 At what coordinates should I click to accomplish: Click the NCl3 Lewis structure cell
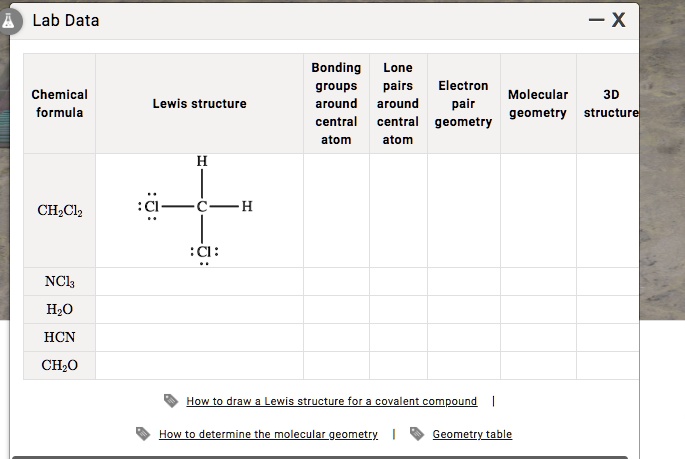[x=200, y=282]
